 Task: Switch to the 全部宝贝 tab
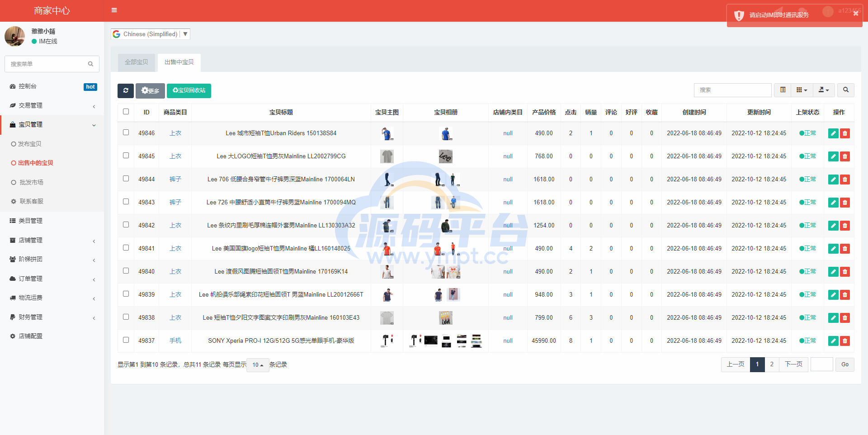click(137, 62)
